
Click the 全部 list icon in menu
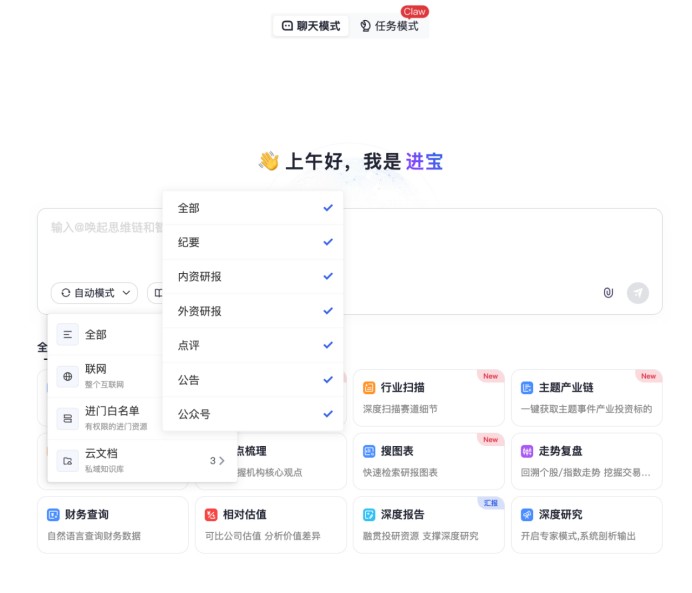coord(68,334)
